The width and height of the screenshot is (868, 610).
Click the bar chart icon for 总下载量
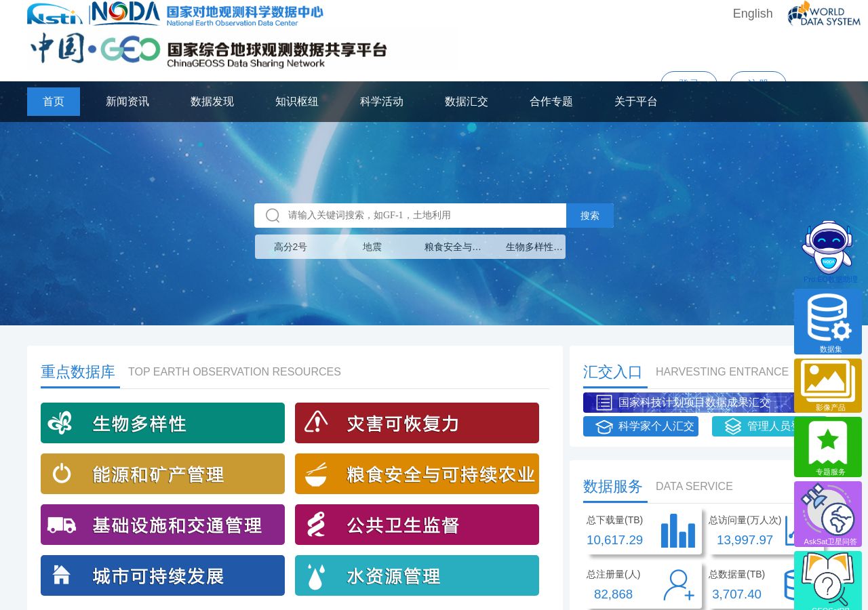678,531
